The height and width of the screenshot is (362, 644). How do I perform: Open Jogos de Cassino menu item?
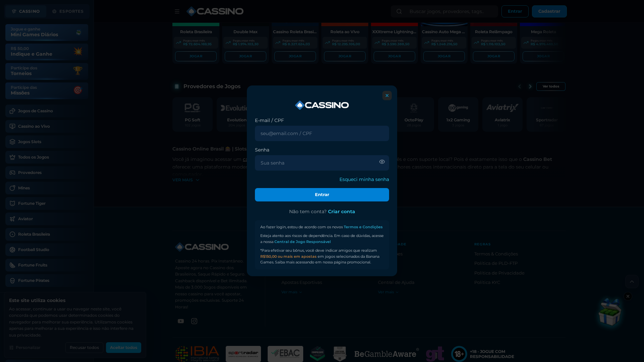[x=47, y=111]
